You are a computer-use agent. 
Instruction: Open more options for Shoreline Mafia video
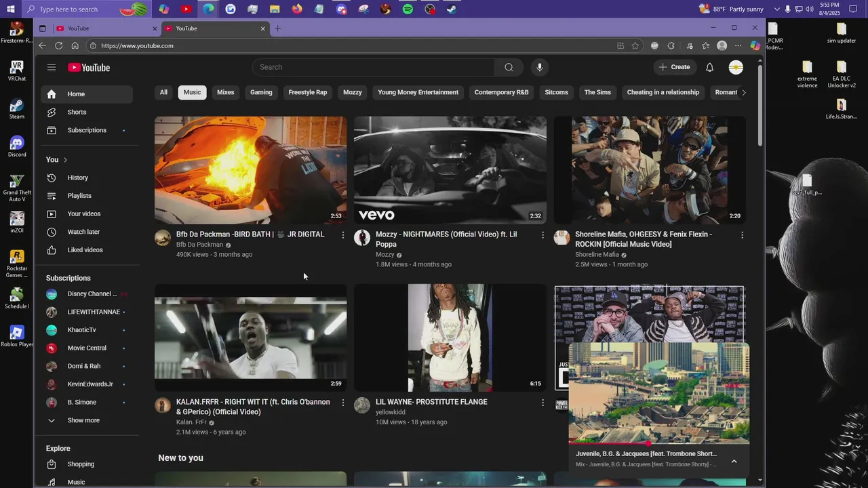(x=742, y=235)
